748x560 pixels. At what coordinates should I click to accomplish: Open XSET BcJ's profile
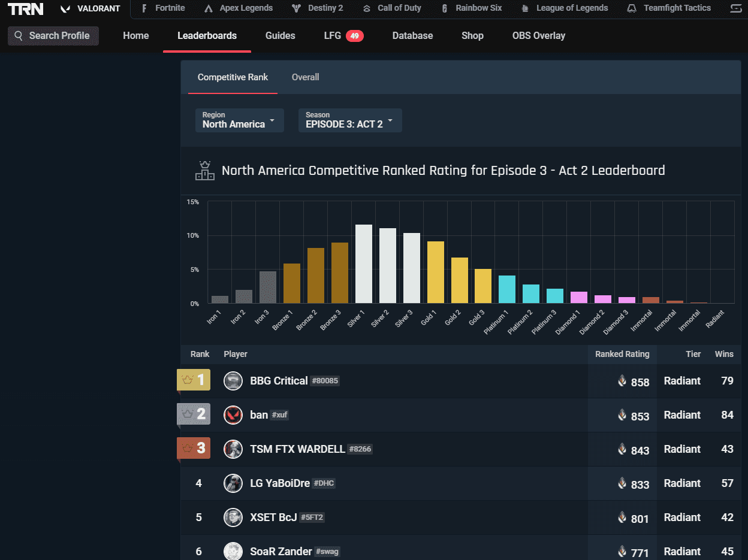273,517
